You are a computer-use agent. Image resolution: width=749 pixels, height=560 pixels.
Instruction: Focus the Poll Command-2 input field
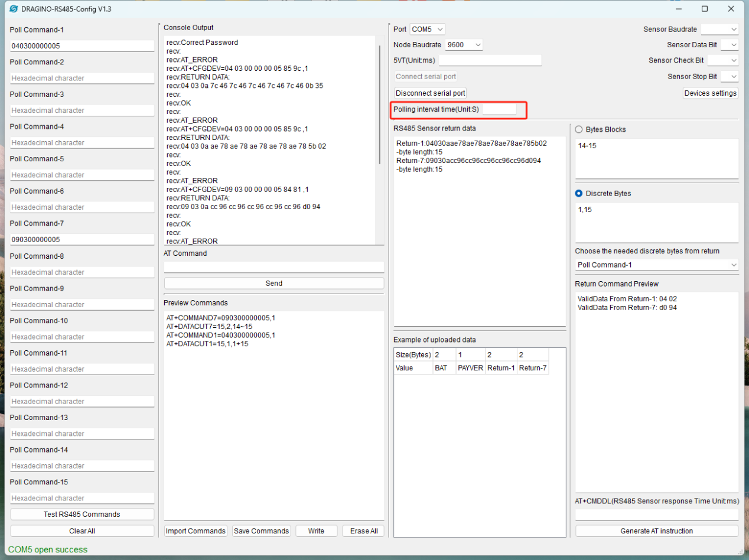82,78
